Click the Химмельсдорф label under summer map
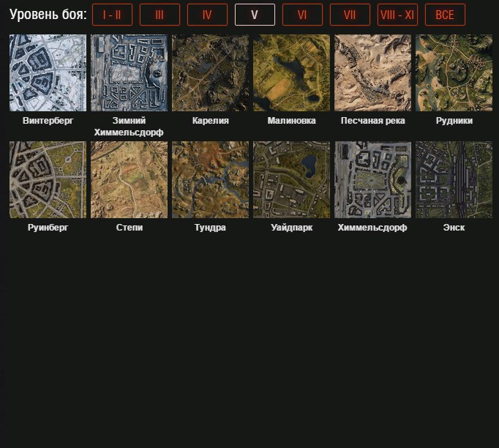The width and height of the screenshot is (499, 448). [x=372, y=228]
